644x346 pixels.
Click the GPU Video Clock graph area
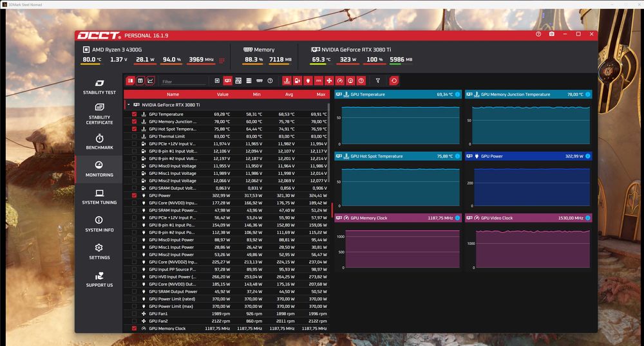[x=533, y=249]
